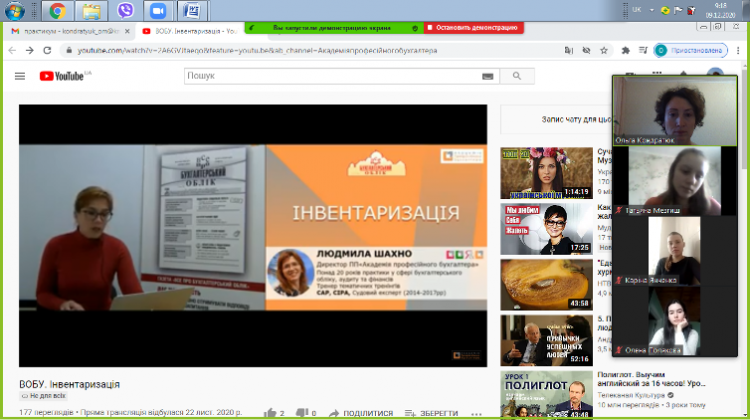Screen dimensions: 750x420
Task: Open the YouTube hamburger guide menu
Action: click(20, 76)
